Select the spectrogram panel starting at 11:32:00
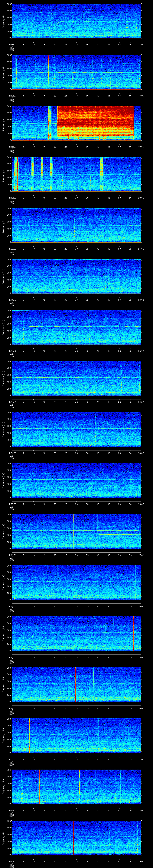Viewport: 153px width, 868px height. point(76,838)
